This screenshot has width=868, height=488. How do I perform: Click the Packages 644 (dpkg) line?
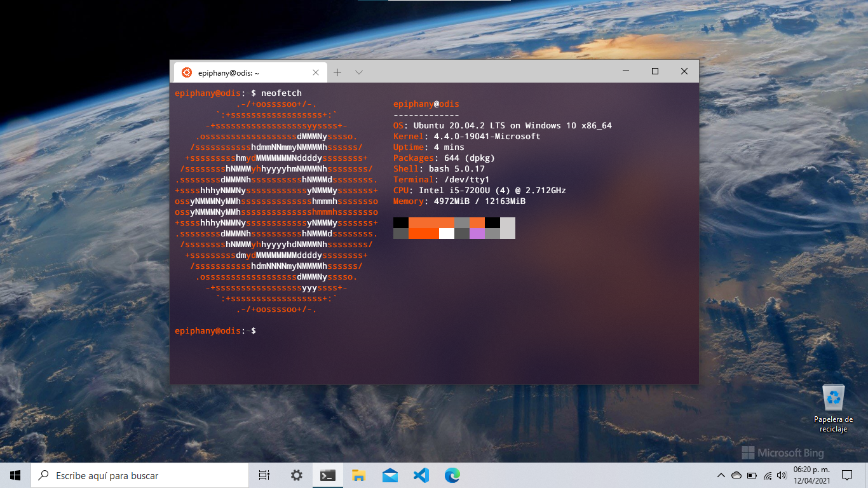point(444,158)
